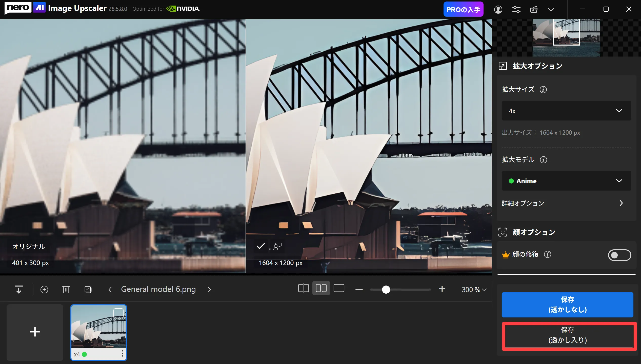The image size is (641, 364).
Task: Click the zoom slider handle
Action: click(x=386, y=289)
